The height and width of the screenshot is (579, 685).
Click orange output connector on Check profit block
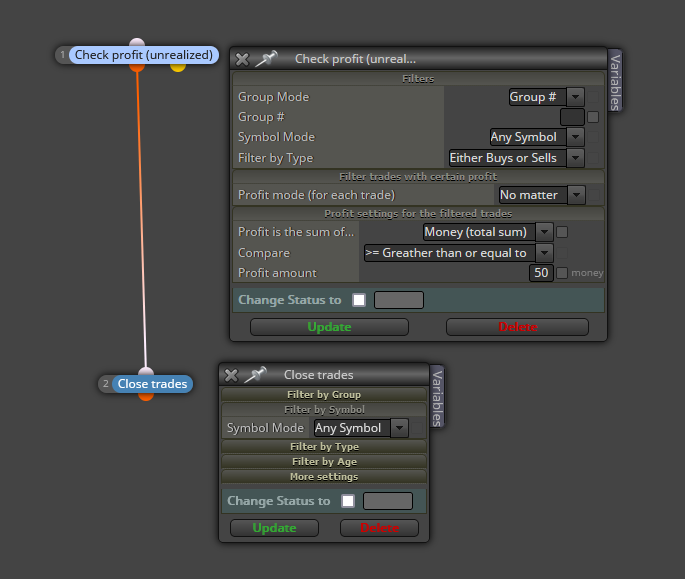tap(137, 67)
